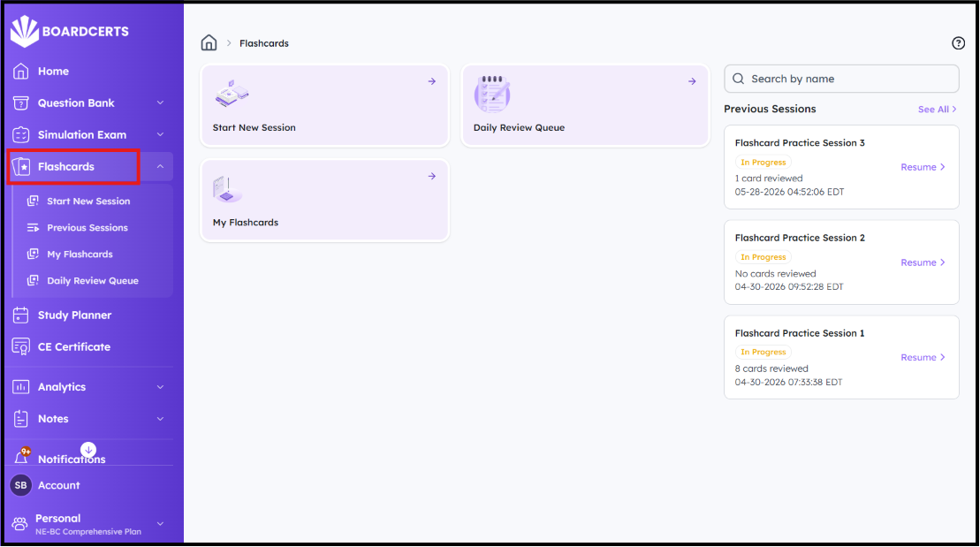Screen dimensions: 980x547
Task: Resume Flashcard Practice Session 3
Action: [923, 167]
